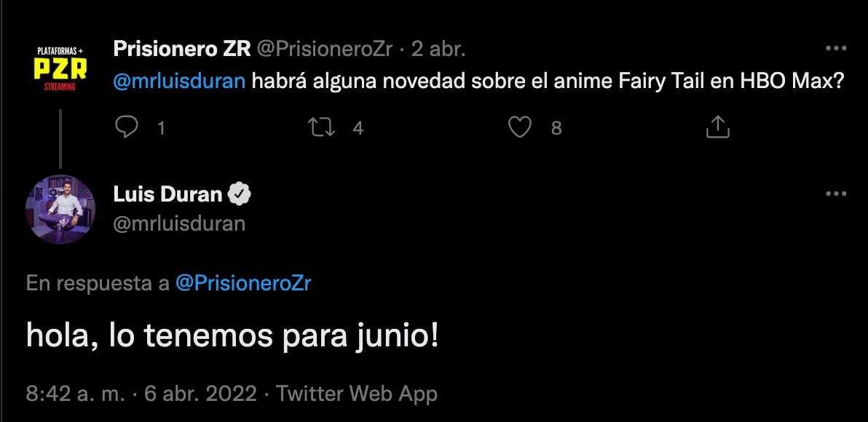Click the @mrluisduran mention in the tweet
Screen dimensions: 868x422
click(181, 81)
